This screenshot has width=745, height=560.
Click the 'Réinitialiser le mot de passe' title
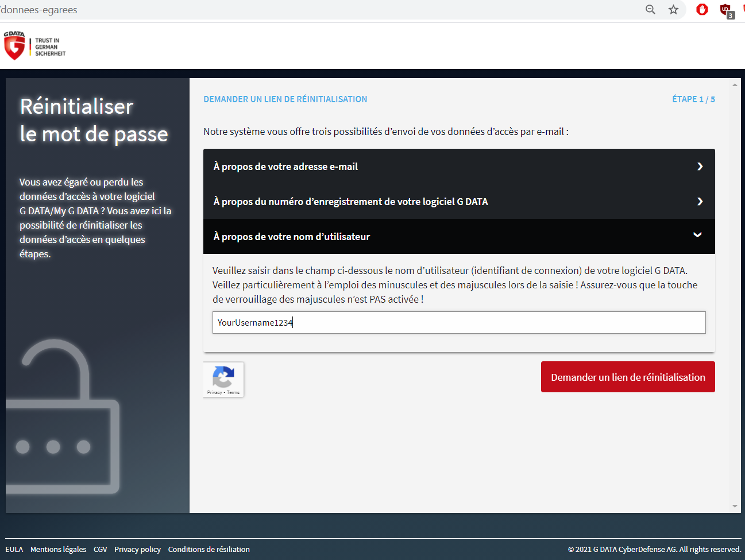click(94, 120)
